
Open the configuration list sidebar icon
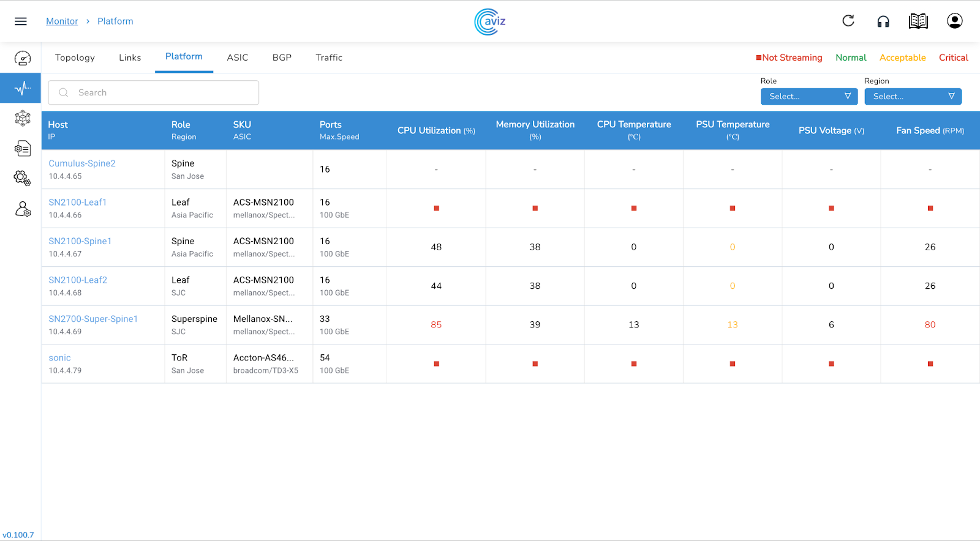click(x=23, y=148)
